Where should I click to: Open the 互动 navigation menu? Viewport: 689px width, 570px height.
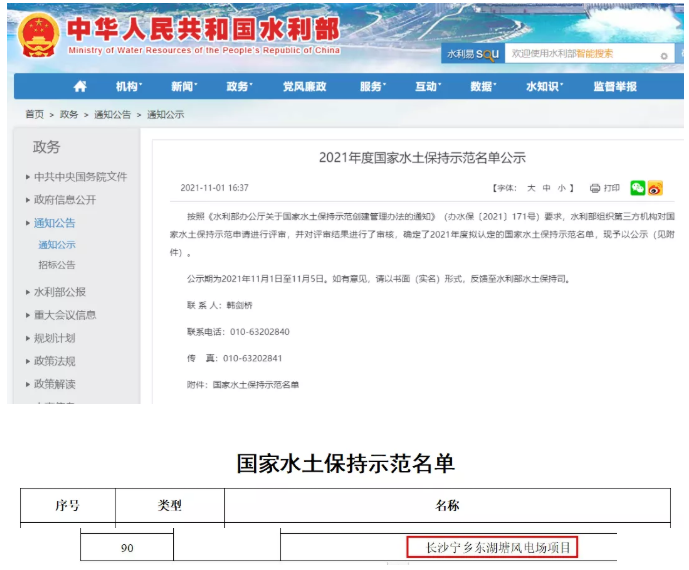(x=428, y=87)
